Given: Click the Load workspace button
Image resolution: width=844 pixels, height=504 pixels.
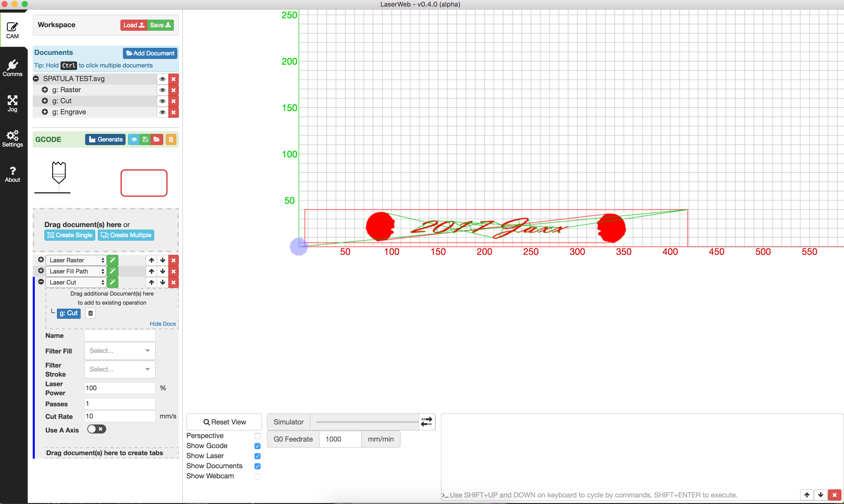Looking at the screenshot, I should [134, 25].
